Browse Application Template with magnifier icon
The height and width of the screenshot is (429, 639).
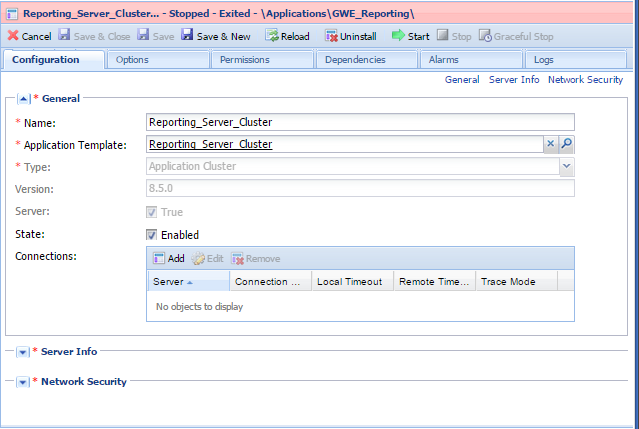tap(566, 144)
